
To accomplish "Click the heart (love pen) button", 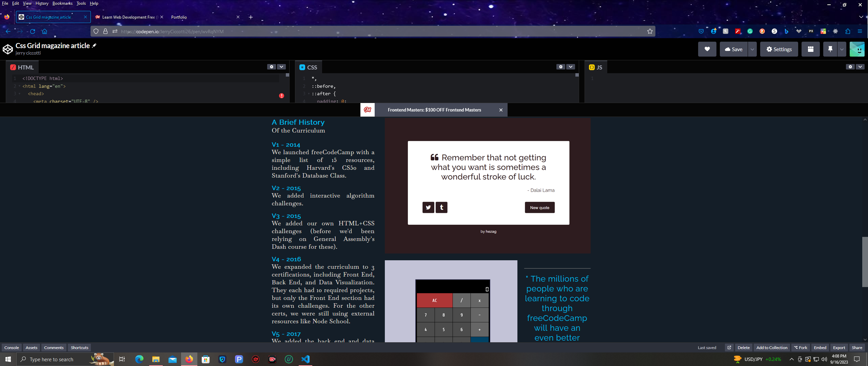I will click(707, 49).
